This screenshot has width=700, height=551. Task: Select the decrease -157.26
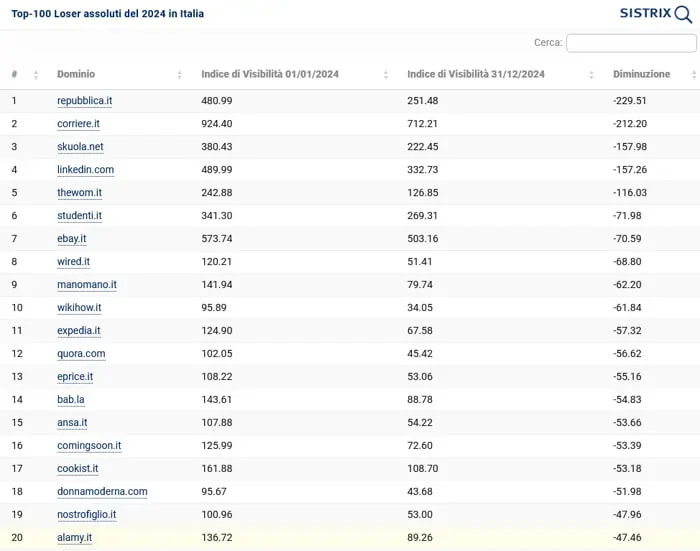point(629,170)
